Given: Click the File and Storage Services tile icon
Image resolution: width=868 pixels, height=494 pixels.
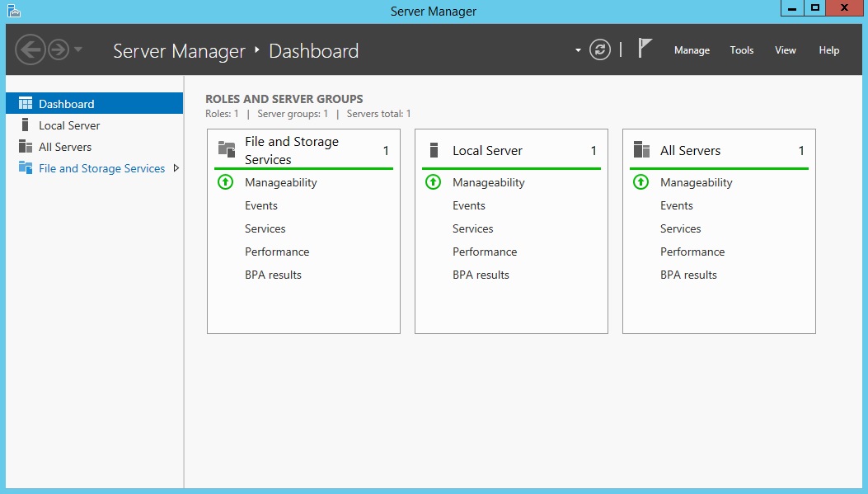Looking at the screenshot, I should [x=227, y=149].
